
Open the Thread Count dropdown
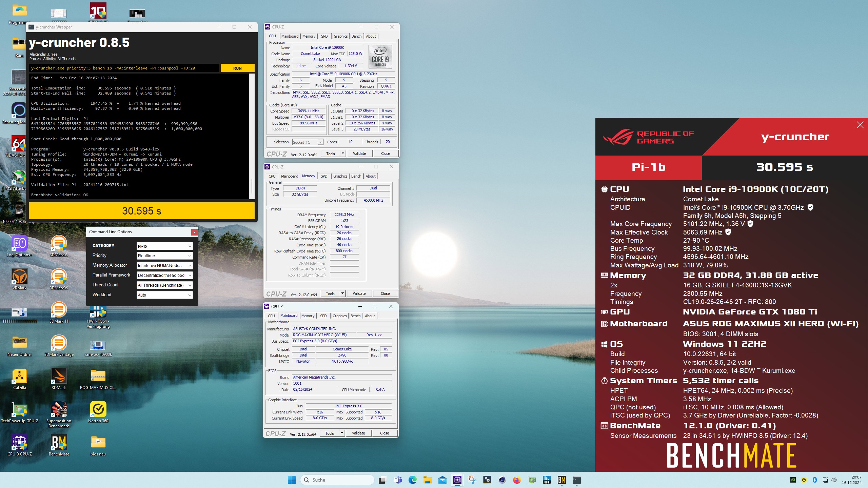(165, 285)
